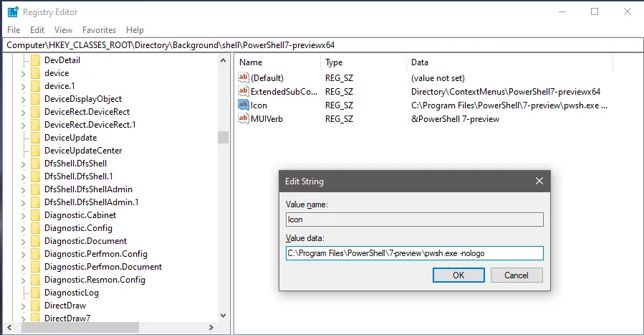The image size is (644, 335).
Task: Click the MUIVerb string value icon
Action: (x=243, y=119)
